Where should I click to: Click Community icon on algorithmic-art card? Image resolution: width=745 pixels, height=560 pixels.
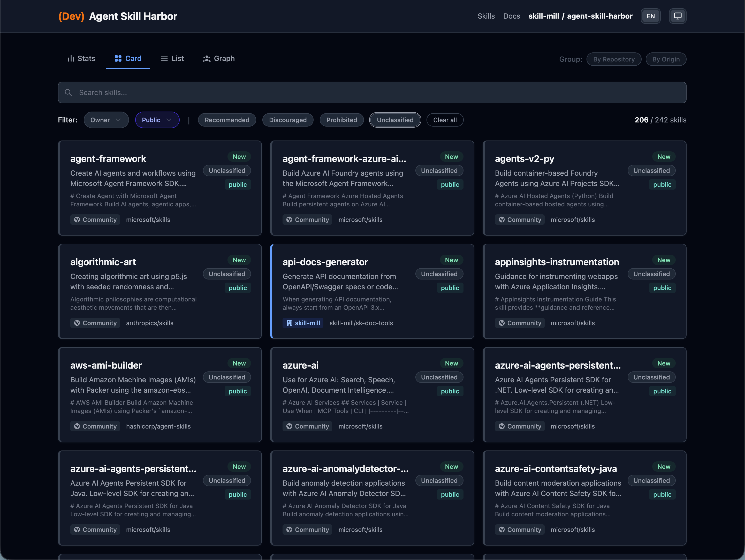[x=77, y=323]
